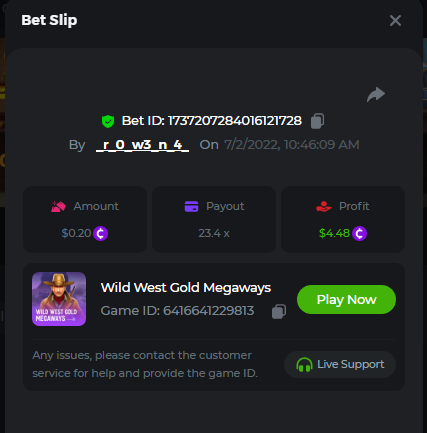Click the green verified shield icon
This screenshot has width=427, height=433.
pos(108,121)
